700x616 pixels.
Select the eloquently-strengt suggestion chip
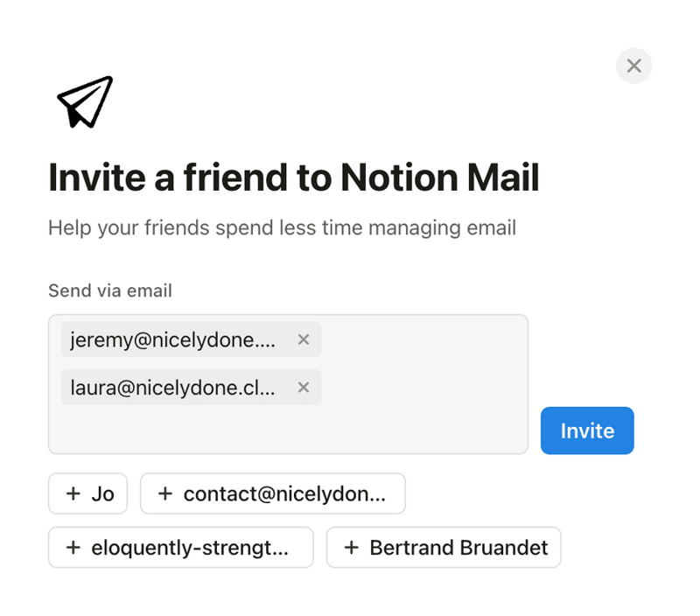pyautogui.click(x=180, y=548)
